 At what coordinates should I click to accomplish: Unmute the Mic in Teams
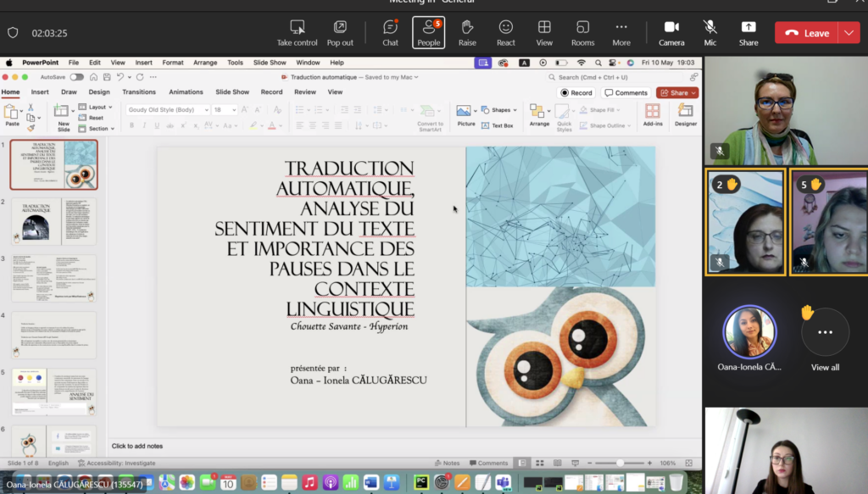709,32
